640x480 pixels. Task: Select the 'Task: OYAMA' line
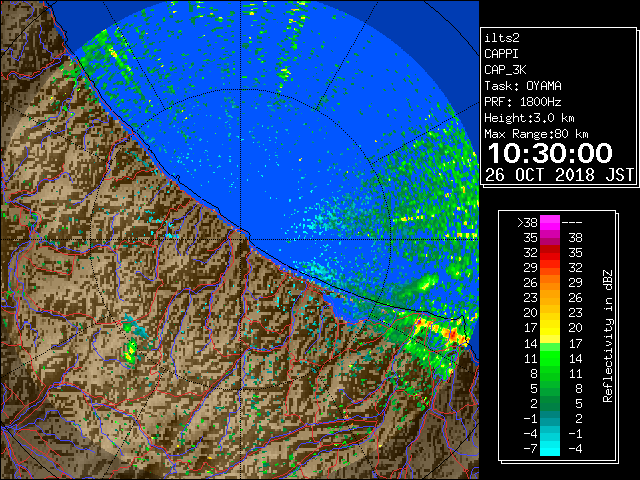(x=523, y=86)
